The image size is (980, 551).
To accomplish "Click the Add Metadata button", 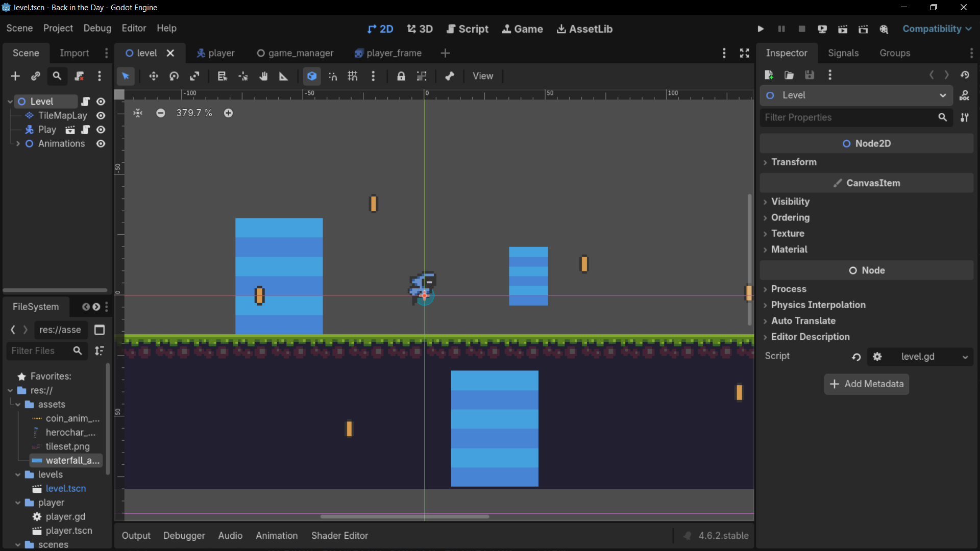I will 866,384.
